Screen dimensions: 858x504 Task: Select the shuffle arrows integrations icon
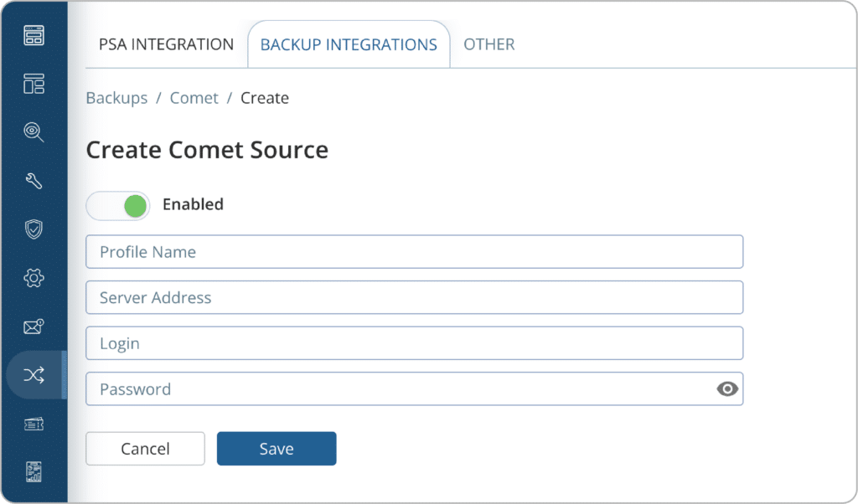click(x=34, y=375)
